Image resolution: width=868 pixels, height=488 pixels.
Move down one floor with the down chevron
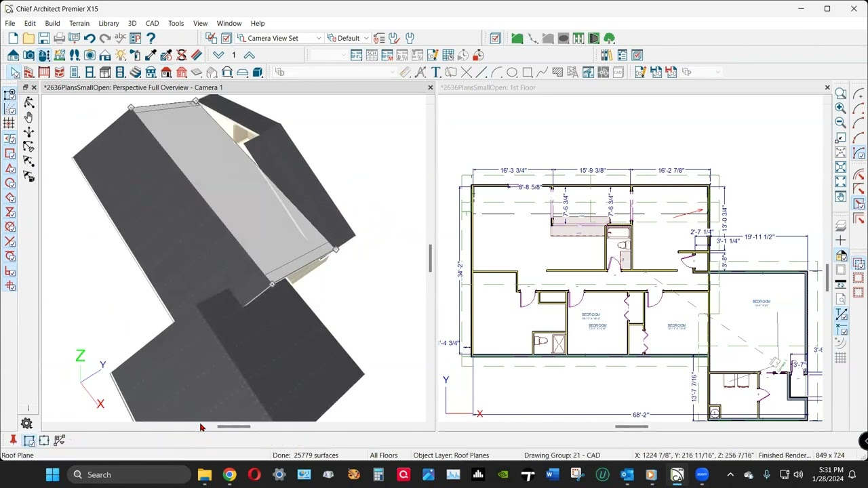pyautogui.click(x=218, y=55)
